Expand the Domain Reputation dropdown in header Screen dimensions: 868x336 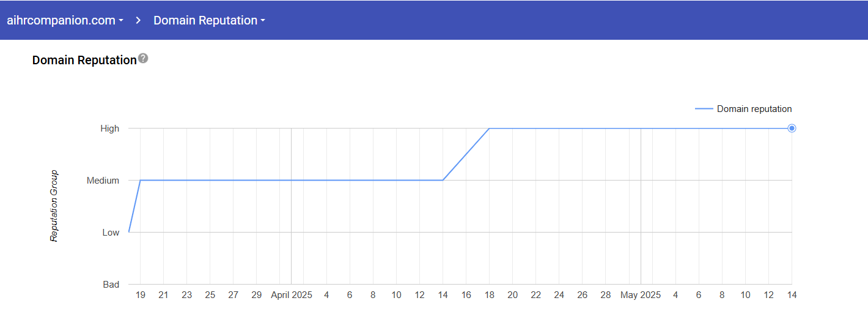point(209,20)
